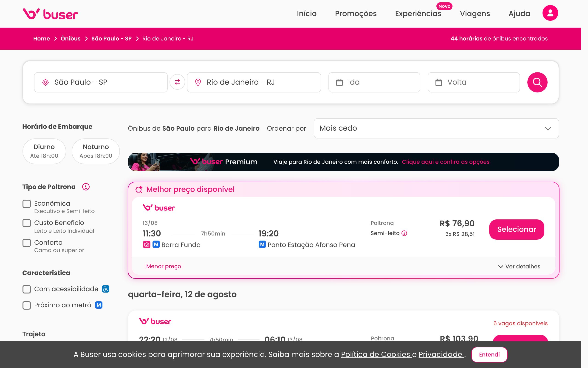588x368 pixels.
Task: Click the Clique aqui e confira as opções link
Action: pyautogui.click(x=446, y=162)
